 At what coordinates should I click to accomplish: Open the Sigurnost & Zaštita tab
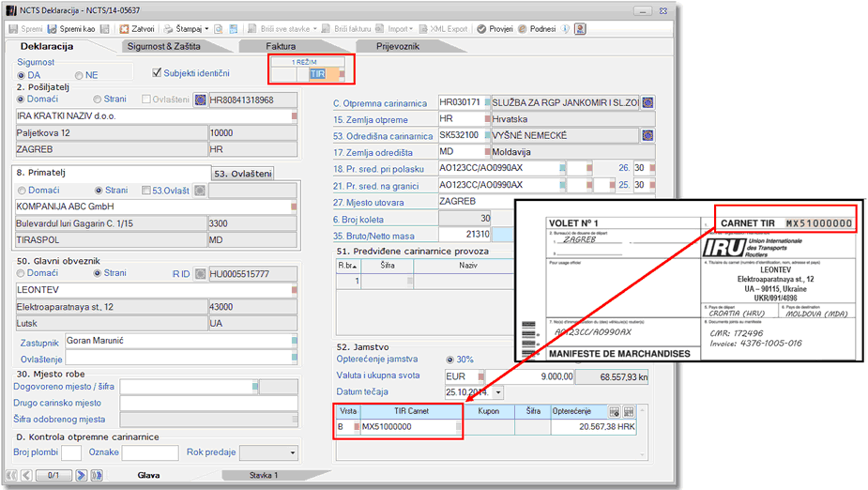164,47
